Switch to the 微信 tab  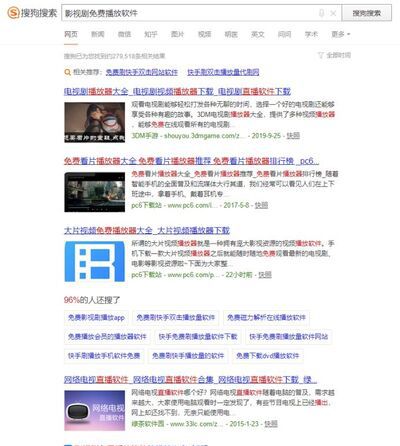(x=124, y=34)
